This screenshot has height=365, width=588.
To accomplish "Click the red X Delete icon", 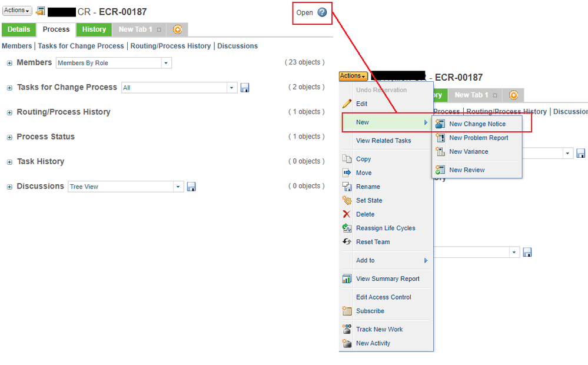I will pos(347,214).
